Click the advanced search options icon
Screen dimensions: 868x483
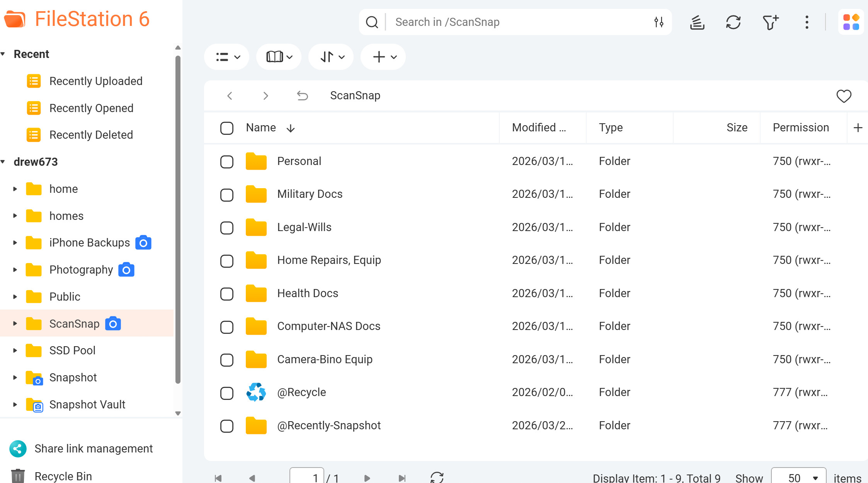tap(659, 22)
